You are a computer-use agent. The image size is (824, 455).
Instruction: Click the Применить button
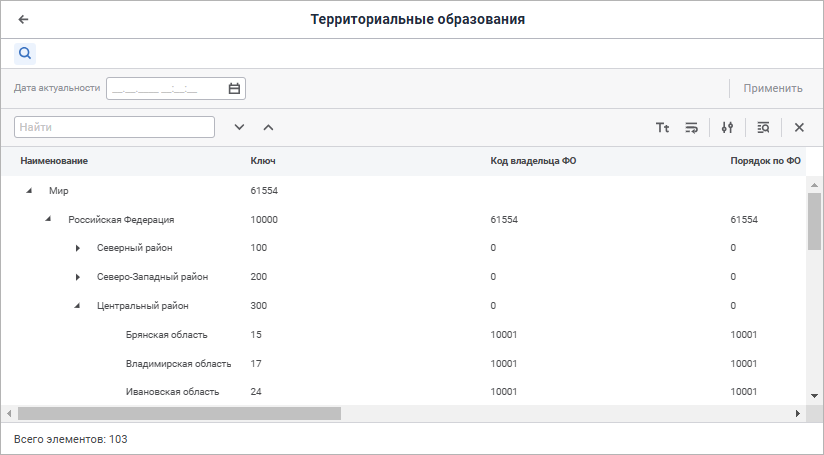tap(772, 88)
